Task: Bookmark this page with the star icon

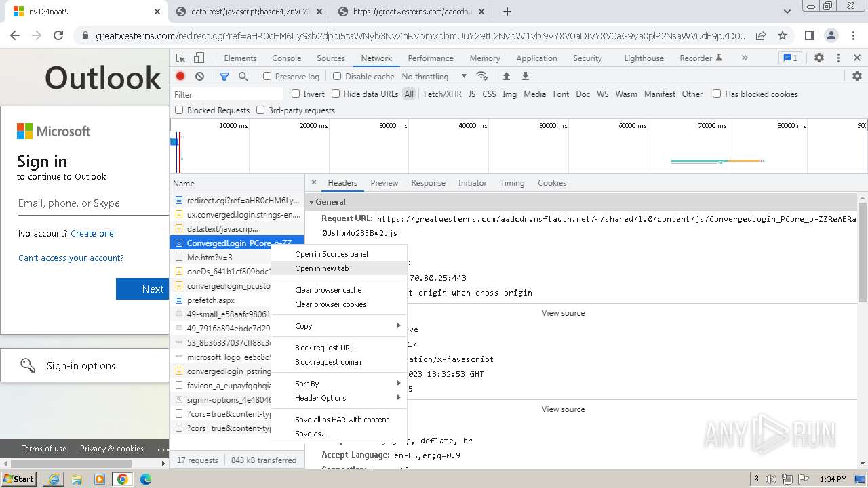Action: (x=783, y=35)
